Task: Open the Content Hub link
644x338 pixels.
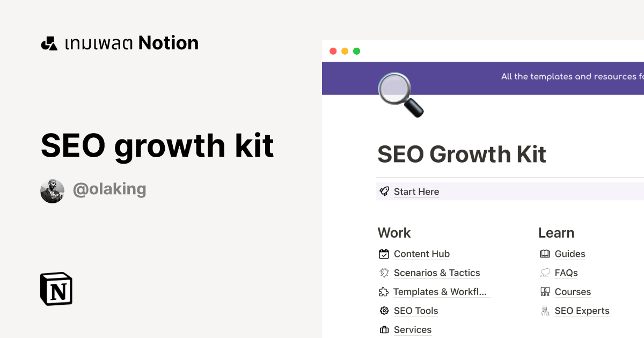Action: [422, 254]
